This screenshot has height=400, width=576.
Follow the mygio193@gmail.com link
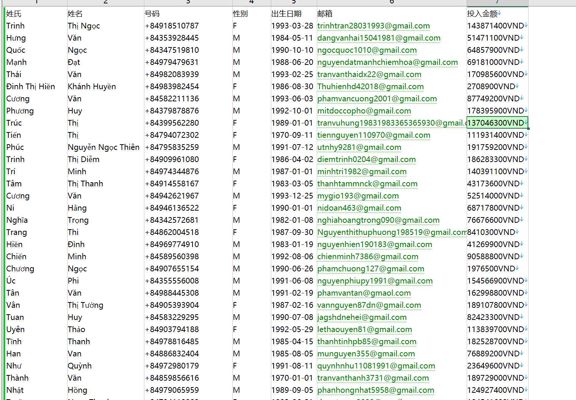pos(358,196)
